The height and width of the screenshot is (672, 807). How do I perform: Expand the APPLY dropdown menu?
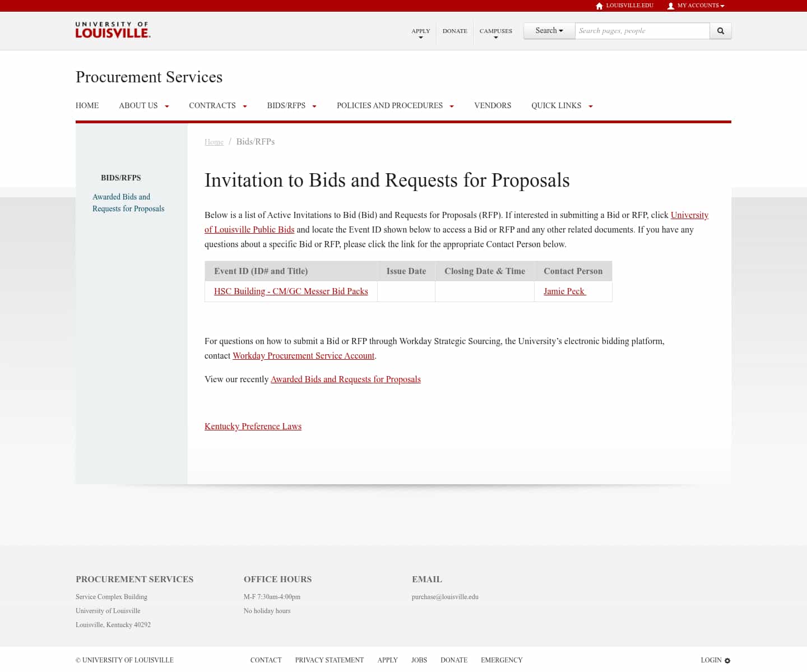421,38
